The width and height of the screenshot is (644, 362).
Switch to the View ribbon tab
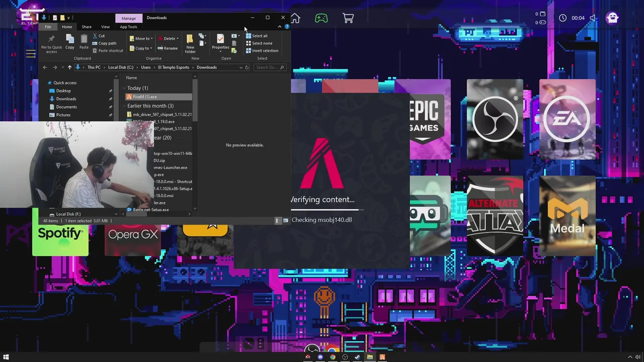pos(105,27)
